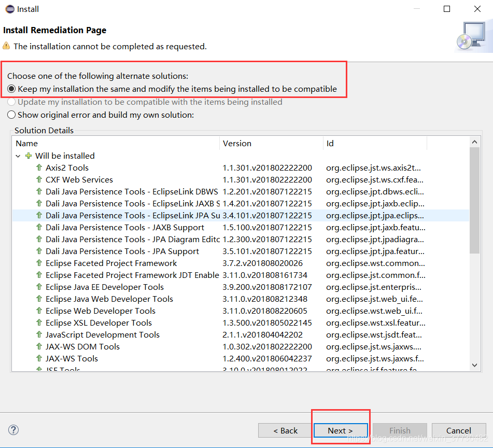Screen dimensions: 493x448
Task: Click arrow icon of Eclipse XSL Developer Tools
Action: click(x=39, y=323)
